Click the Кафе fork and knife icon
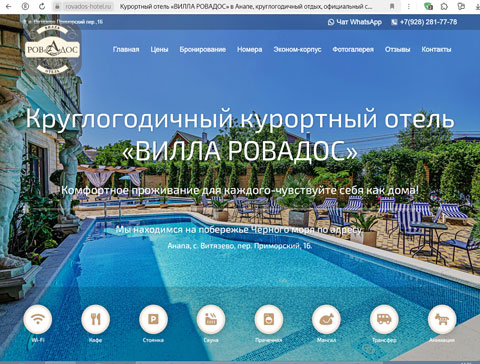Viewport: 480px width, 364px height. (95, 319)
